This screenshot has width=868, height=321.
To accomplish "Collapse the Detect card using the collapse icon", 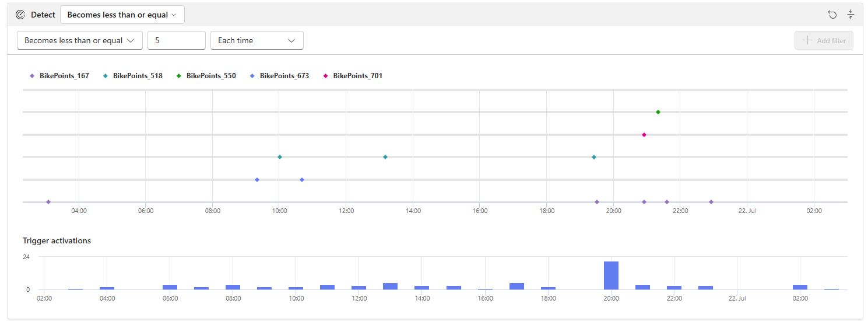I will click(851, 15).
